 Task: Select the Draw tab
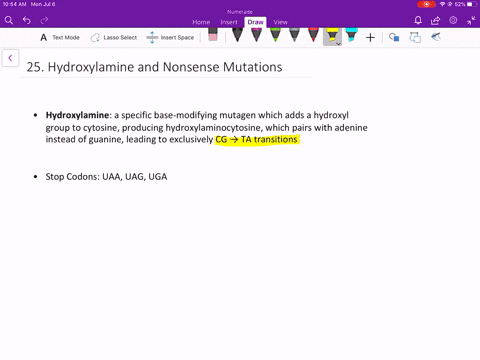(x=255, y=22)
